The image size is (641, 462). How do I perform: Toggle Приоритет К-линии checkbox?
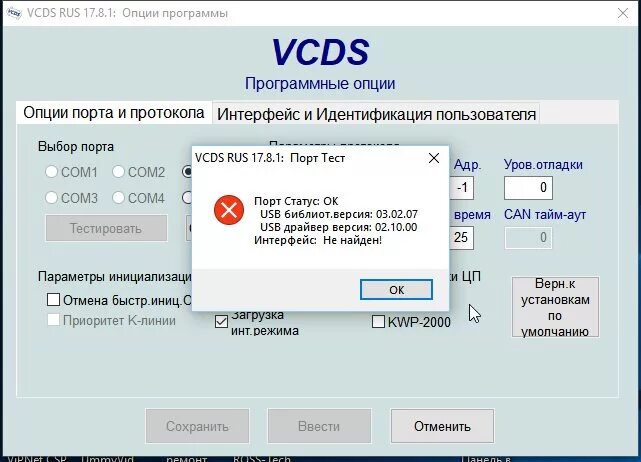point(53,320)
